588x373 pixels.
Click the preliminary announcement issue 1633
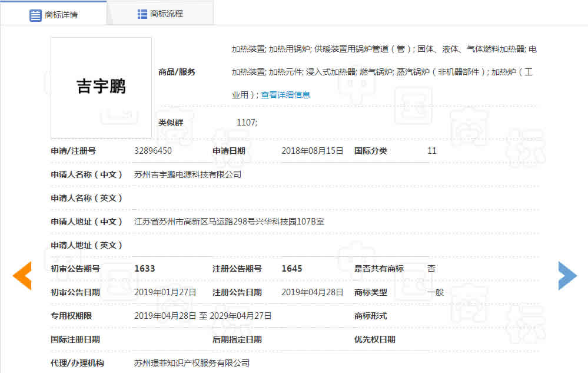[x=144, y=269]
